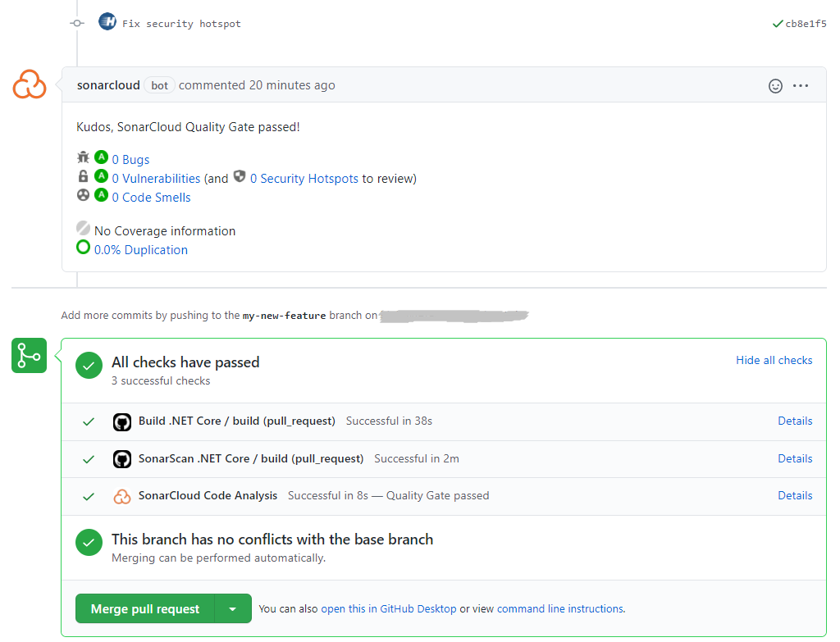The image size is (840, 642).
Task: Open Details for Build .NET Core check
Action: click(x=795, y=421)
